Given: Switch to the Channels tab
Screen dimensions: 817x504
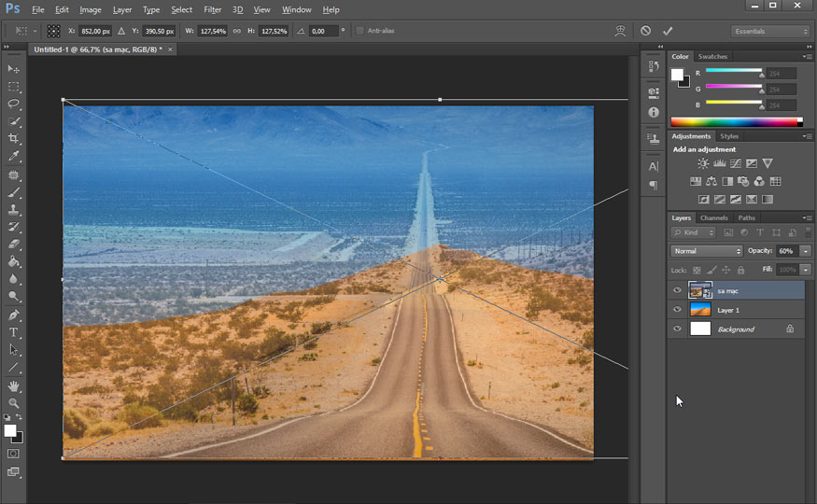Looking at the screenshot, I should click(x=713, y=217).
